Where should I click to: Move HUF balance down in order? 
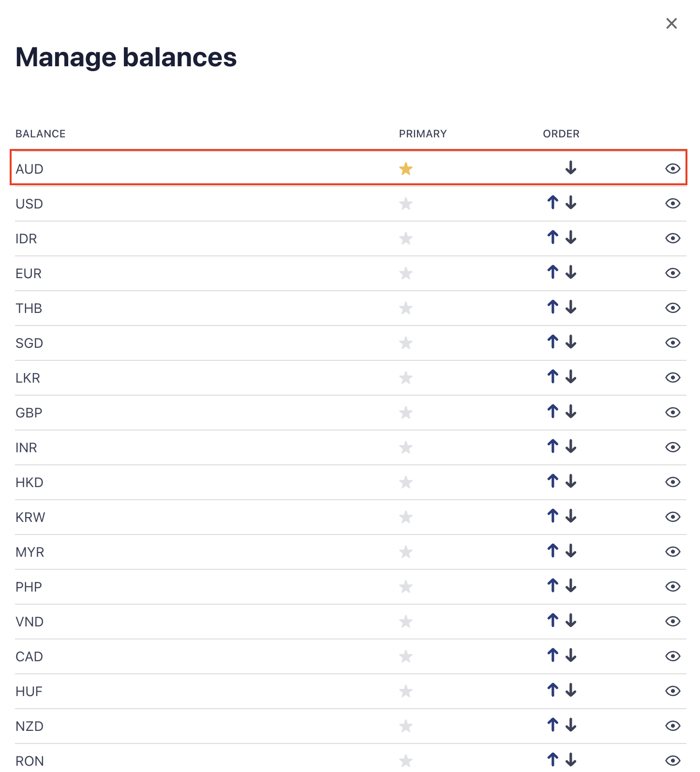tap(571, 690)
